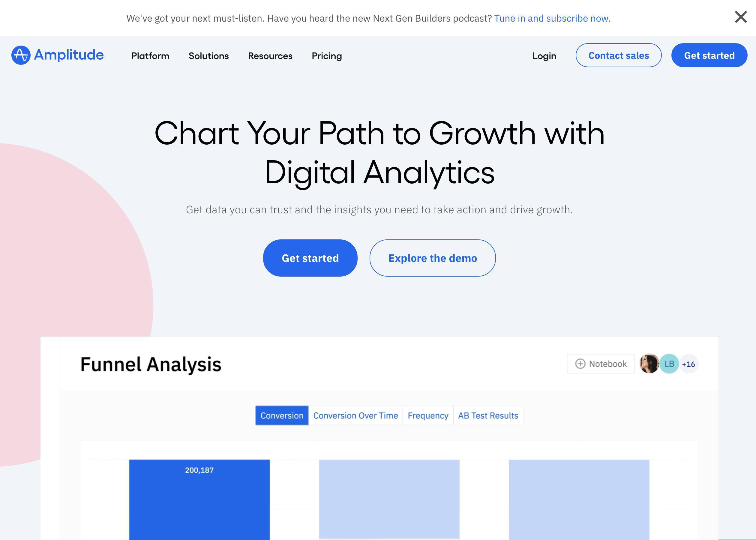Select the Conversion tab in Funnel Analysis
This screenshot has height=540, width=756.
click(x=282, y=415)
